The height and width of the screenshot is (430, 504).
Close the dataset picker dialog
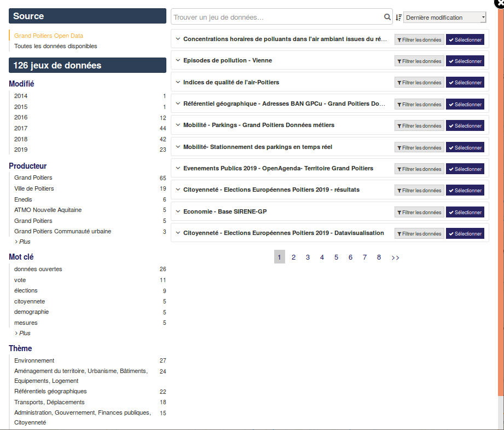pyautogui.click(x=500, y=3)
